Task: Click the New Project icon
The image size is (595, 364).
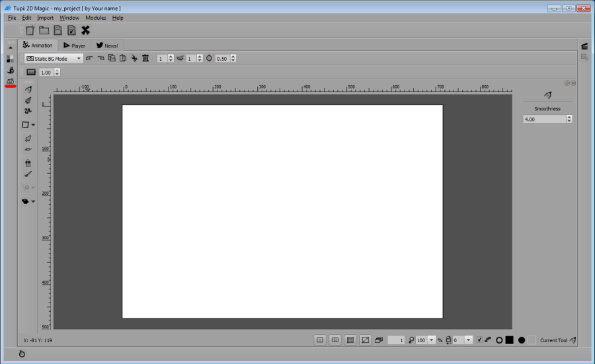Action: coord(30,30)
